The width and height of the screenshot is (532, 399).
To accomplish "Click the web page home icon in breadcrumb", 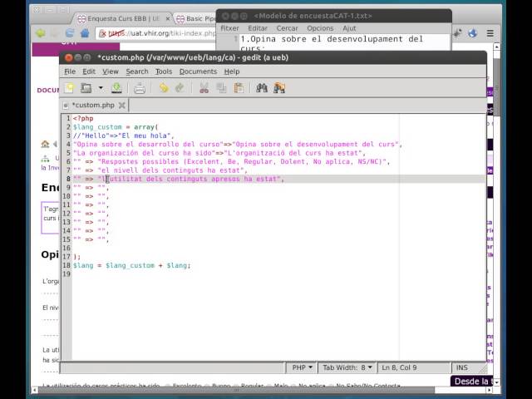I will 45,144.
